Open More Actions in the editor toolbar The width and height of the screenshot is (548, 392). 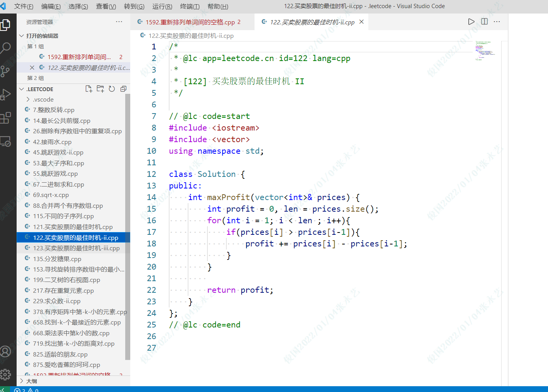[x=497, y=22]
